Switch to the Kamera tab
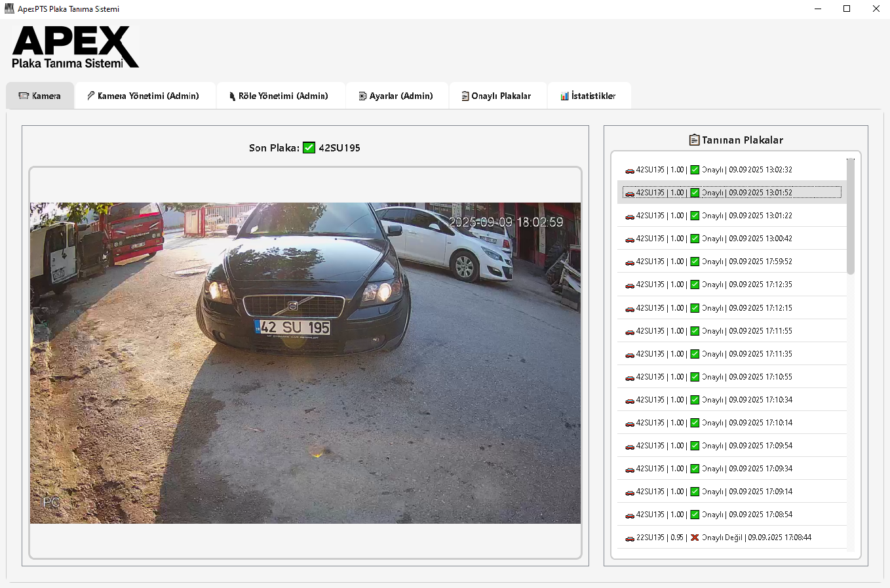Viewport: 890px width, 588px height. tap(40, 96)
